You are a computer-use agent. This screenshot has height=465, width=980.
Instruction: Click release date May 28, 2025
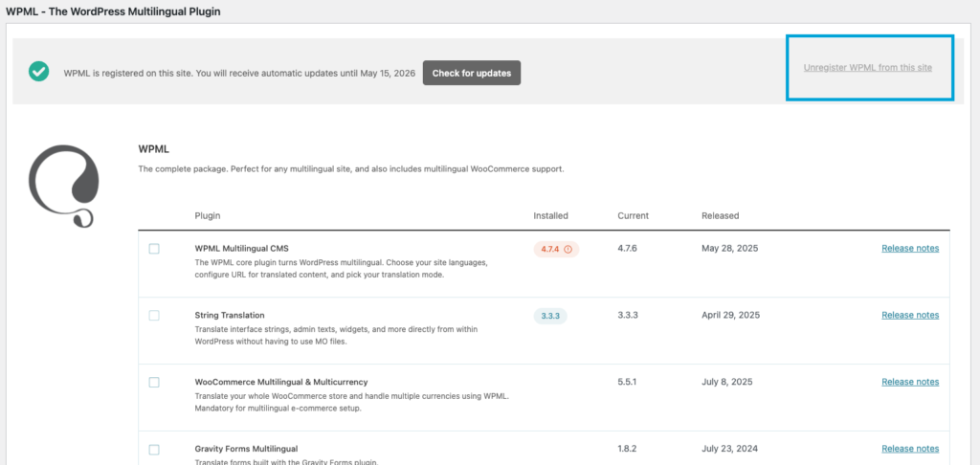729,248
